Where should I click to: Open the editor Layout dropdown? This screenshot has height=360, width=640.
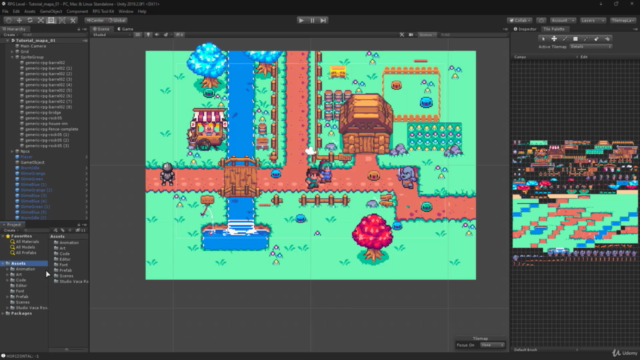pyautogui.click(x=623, y=20)
